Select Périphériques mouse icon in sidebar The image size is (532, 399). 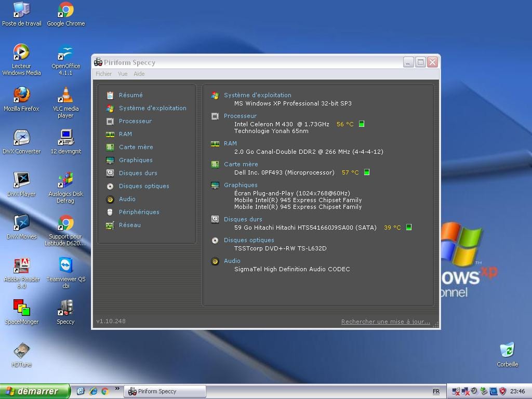[x=110, y=212]
